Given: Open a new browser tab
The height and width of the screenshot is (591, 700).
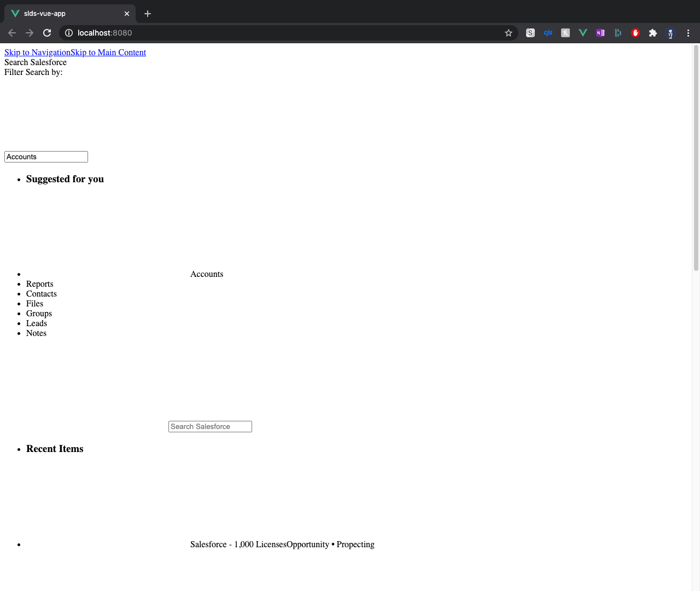Looking at the screenshot, I should click(x=148, y=14).
